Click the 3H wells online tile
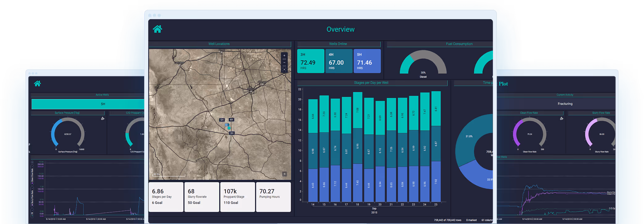The image size is (644, 224). coord(311,61)
